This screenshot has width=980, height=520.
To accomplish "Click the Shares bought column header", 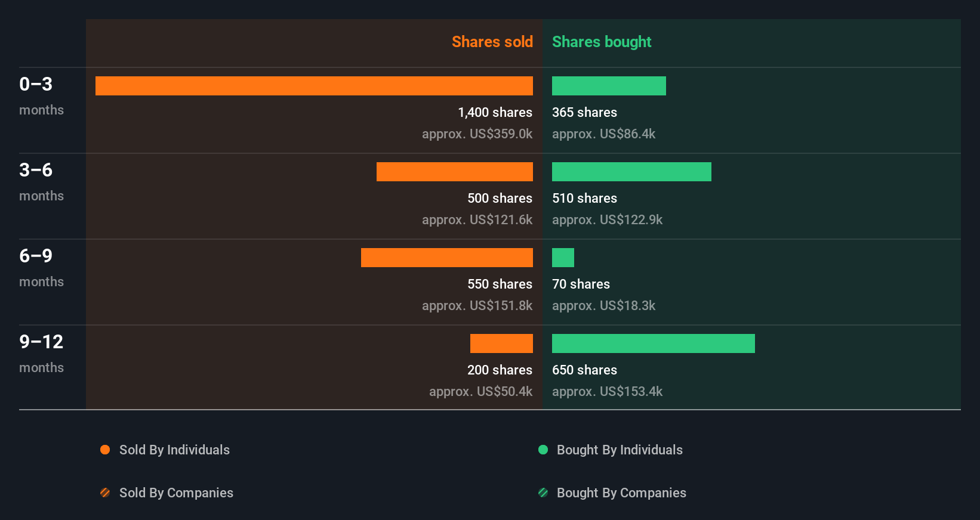I will click(x=602, y=42).
